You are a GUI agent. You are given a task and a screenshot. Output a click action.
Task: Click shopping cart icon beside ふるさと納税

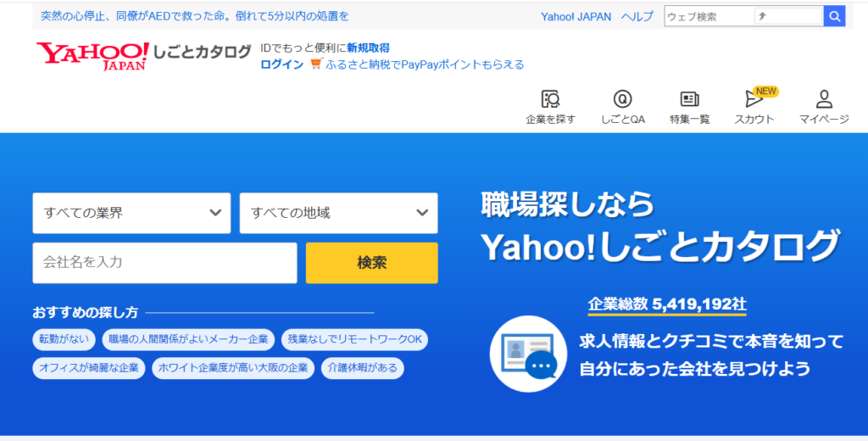tap(316, 64)
